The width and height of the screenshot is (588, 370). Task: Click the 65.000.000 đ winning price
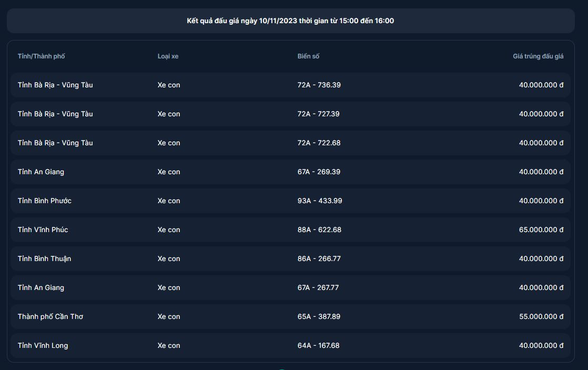tap(541, 229)
